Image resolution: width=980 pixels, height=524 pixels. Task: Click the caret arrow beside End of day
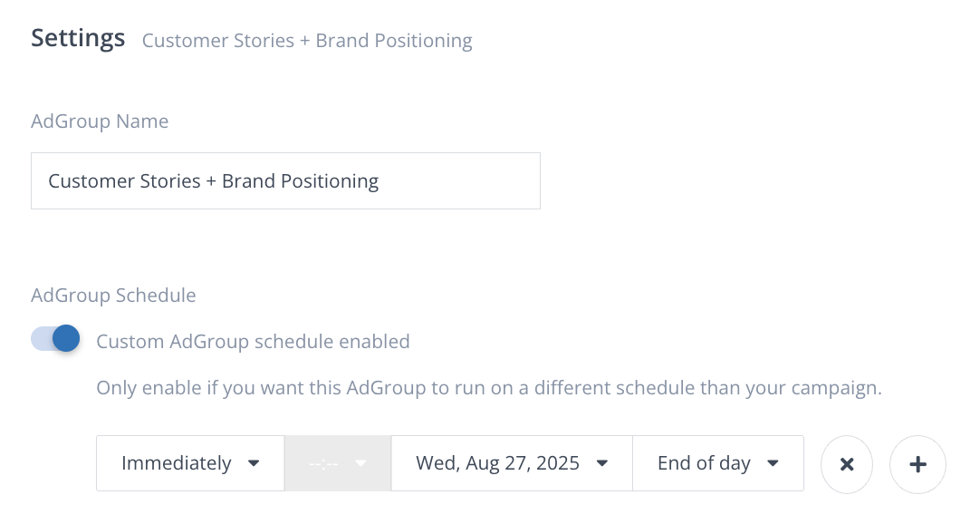pos(773,463)
